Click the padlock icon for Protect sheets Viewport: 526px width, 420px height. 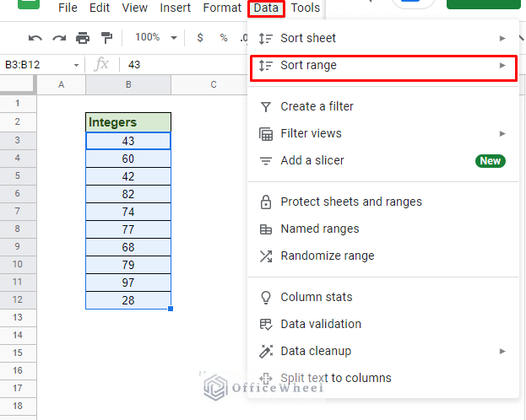(266, 202)
